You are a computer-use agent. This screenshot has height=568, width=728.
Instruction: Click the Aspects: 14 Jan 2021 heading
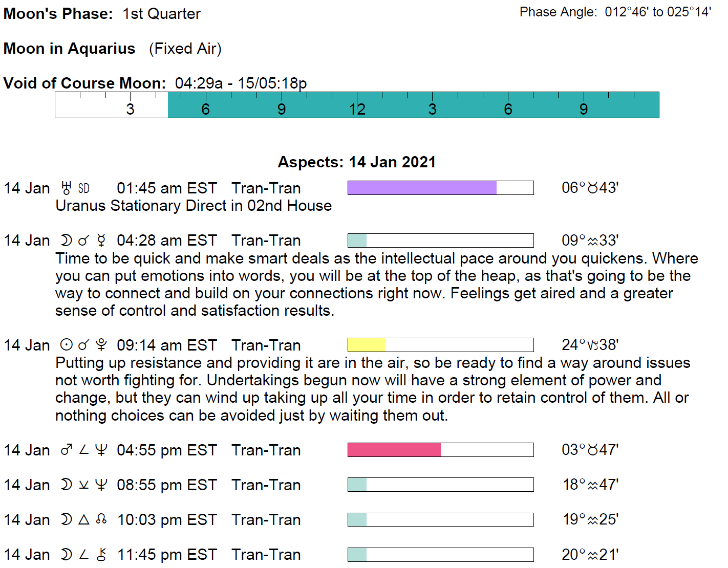pyautogui.click(x=356, y=162)
